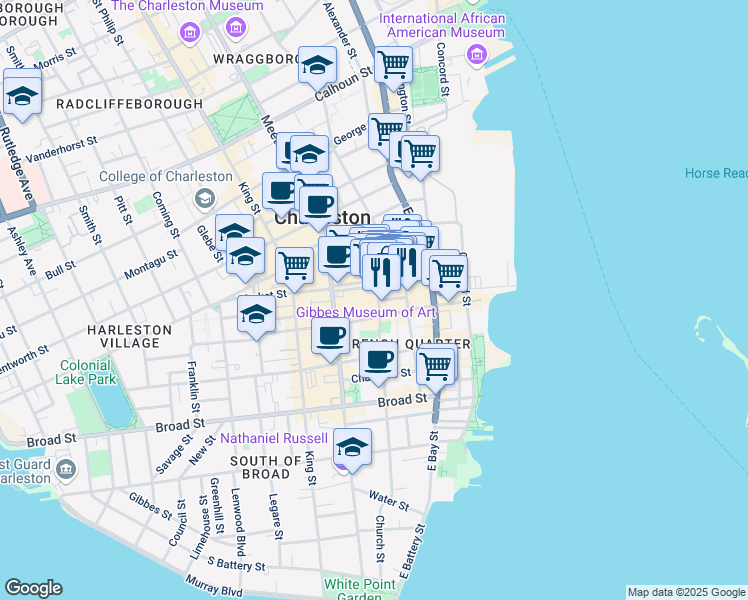Click the Rutledge Ave street label
This screenshot has height=600, width=748.
point(16,164)
